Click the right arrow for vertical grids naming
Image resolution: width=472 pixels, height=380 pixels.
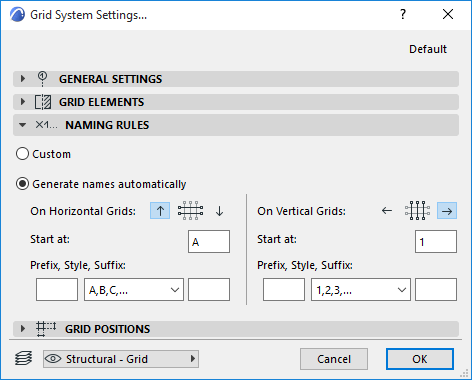click(447, 211)
